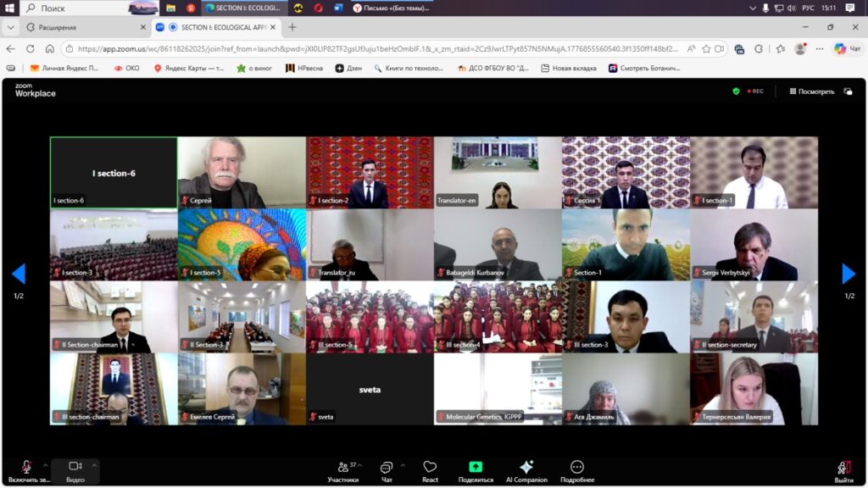Click the green encryption shield icon

[x=736, y=91]
